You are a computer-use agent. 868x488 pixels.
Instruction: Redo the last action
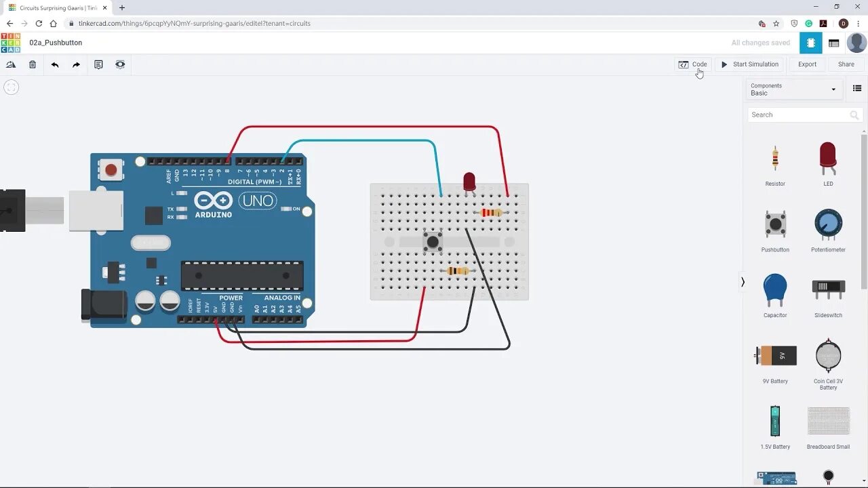click(x=76, y=64)
